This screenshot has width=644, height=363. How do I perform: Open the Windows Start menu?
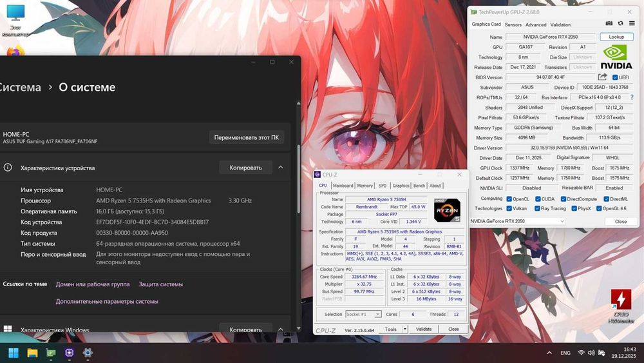[x=14, y=353]
